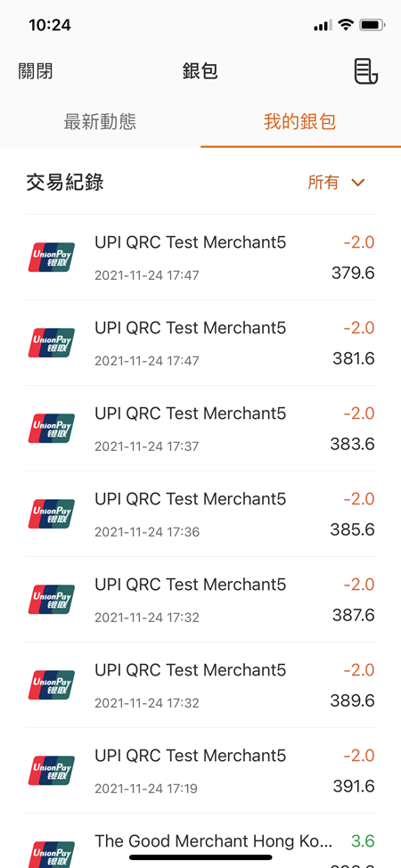This screenshot has width=401, height=868.
Task: Tap the cellular signal bars icon
Action: (x=323, y=26)
